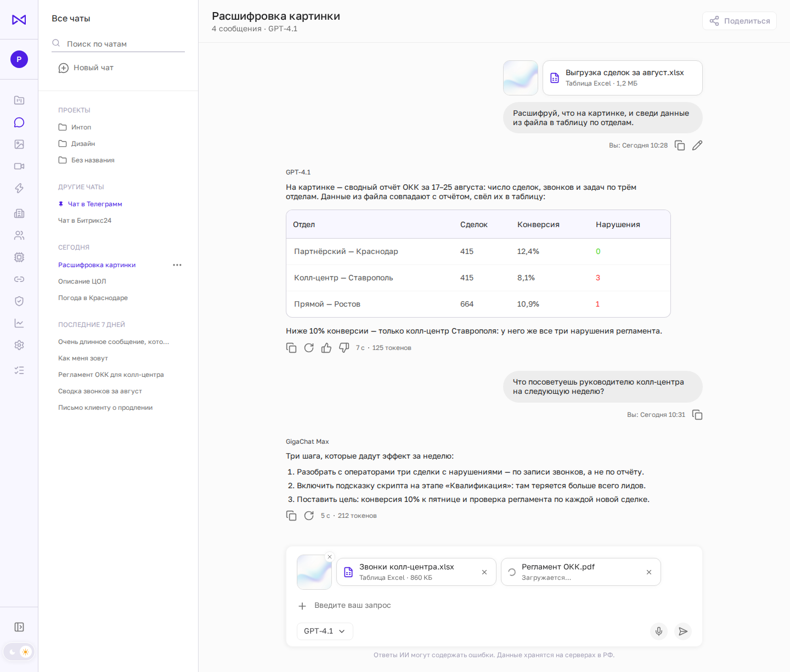
Task: Activate the microphone voice input
Action: tap(659, 631)
